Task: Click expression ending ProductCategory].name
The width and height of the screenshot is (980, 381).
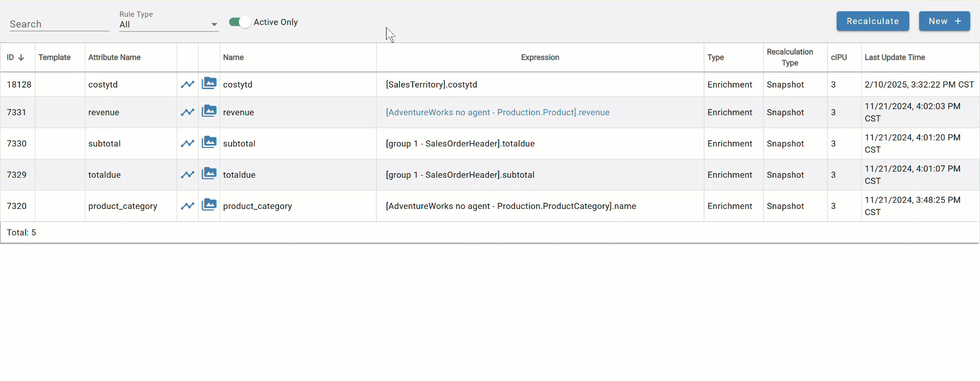Action: click(510, 206)
